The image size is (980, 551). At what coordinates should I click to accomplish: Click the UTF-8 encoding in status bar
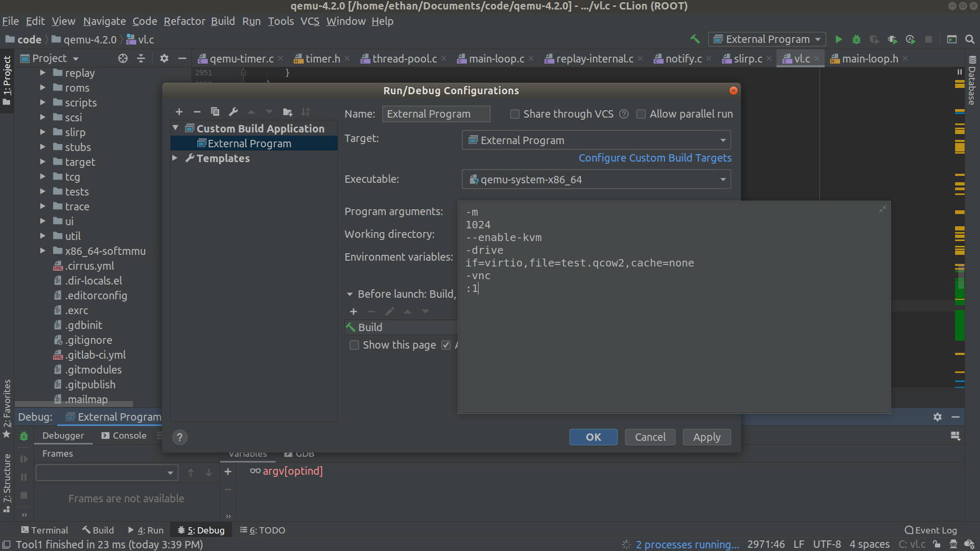pyautogui.click(x=827, y=545)
